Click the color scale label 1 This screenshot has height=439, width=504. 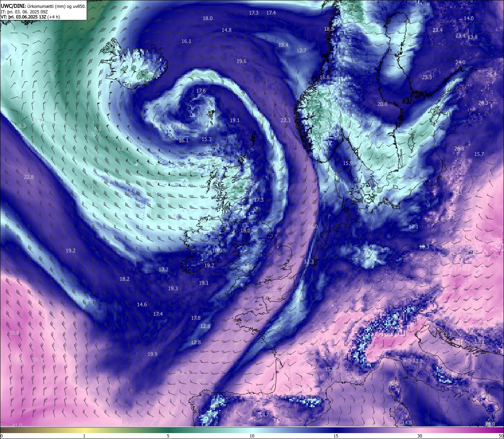[x=84, y=436]
